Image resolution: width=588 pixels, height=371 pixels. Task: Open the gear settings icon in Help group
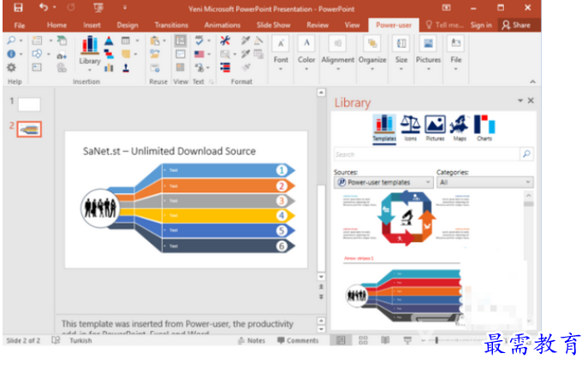[12, 68]
